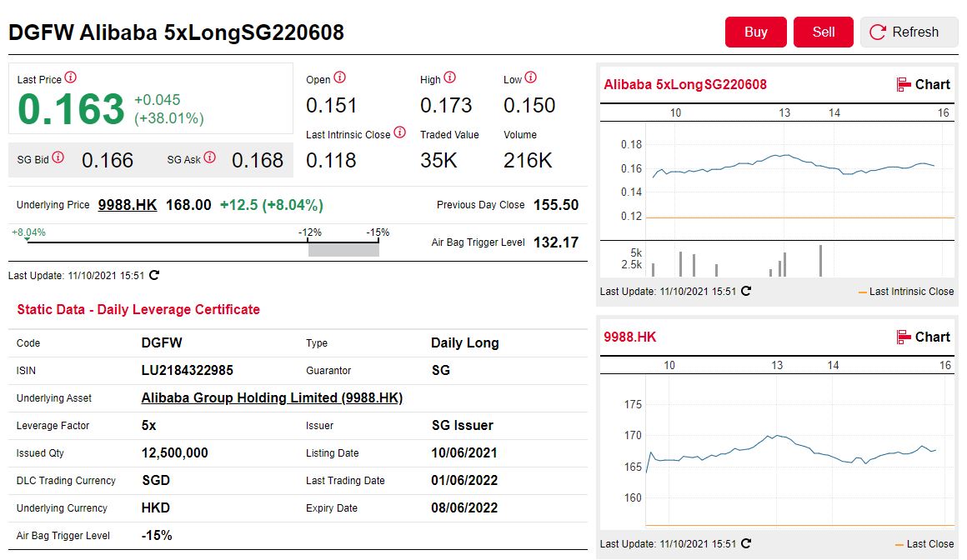Click last price value 0.163
The width and height of the screenshot is (967, 560).
click(x=71, y=109)
